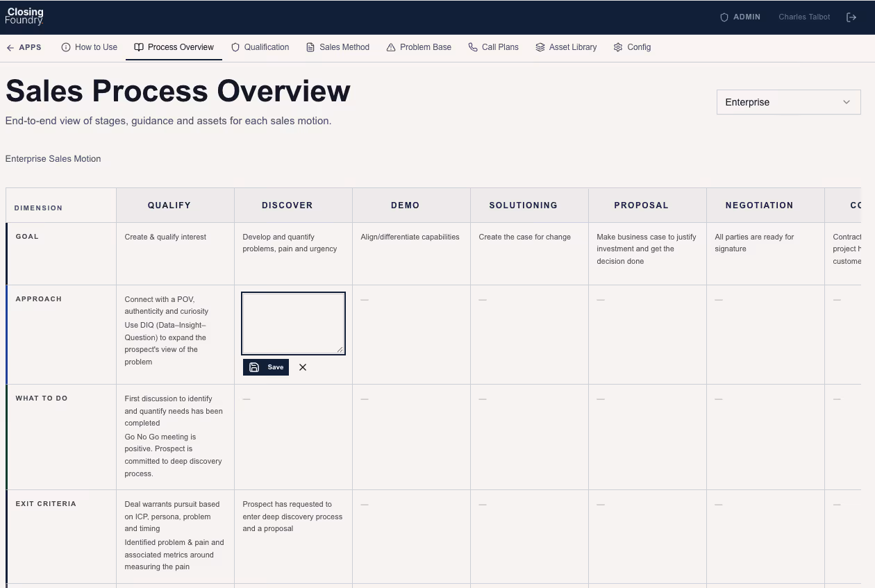Go to the Sales Method tab
This screenshot has width=875, height=588.
337,47
